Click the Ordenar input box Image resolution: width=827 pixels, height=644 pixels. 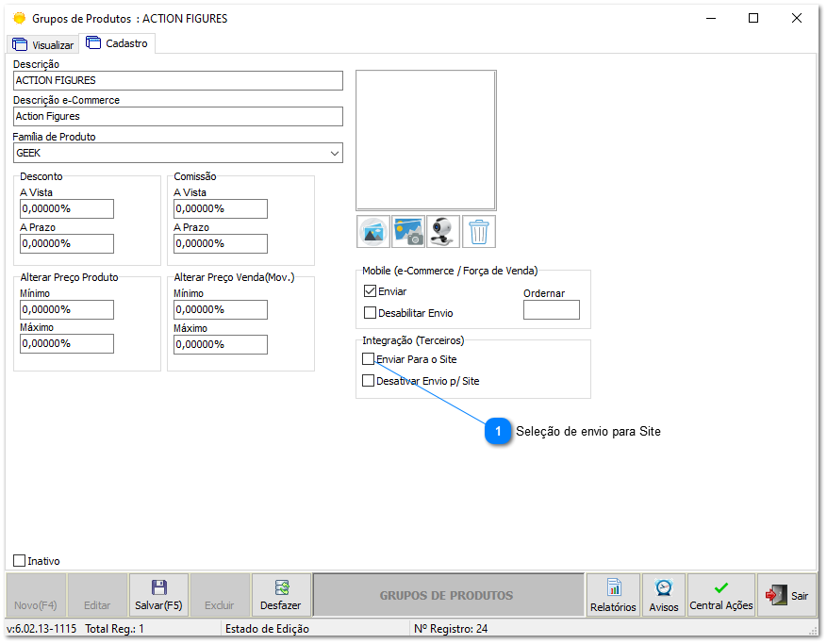(551, 310)
